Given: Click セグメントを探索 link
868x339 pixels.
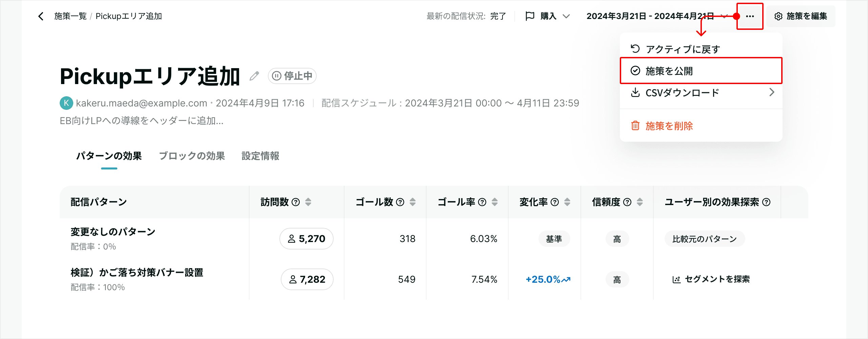Looking at the screenshot, I should coord(711,279).
